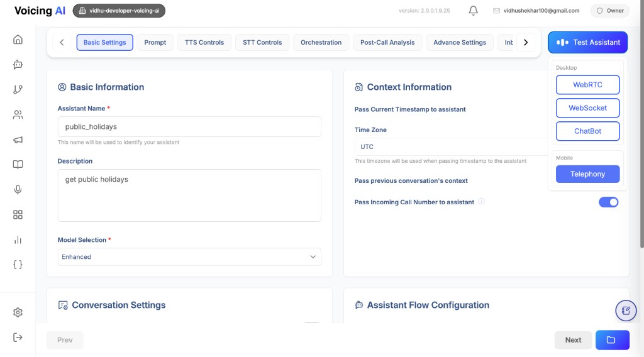Image resolution: width=644 pixels, height=357 pixels.
Task: Open the Home icon in sidebar
Action: pyautogui.click(x=18, y=40)
